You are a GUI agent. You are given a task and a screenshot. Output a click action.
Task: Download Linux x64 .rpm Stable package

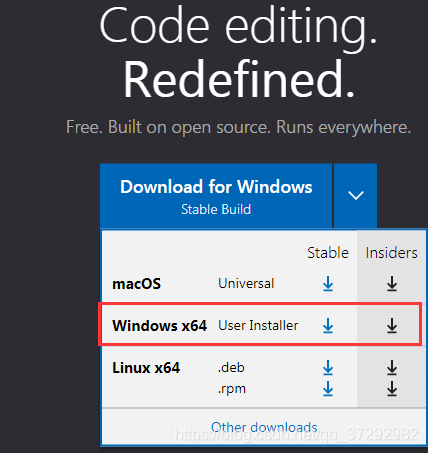(328, 389)
